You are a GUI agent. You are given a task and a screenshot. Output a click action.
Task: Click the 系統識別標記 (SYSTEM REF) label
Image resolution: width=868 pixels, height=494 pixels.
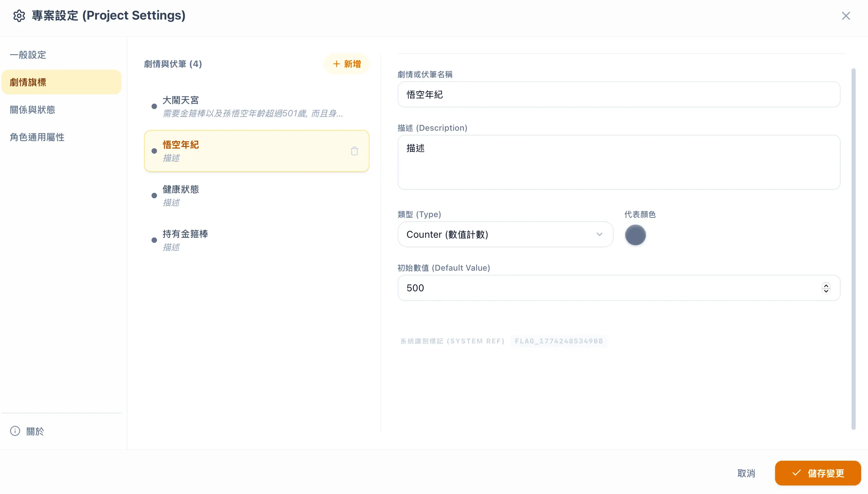[x=452, y=341]
